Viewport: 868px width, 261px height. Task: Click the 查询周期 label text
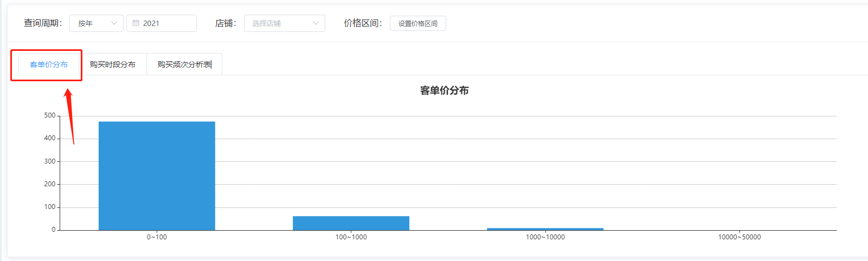click(43, 23)
